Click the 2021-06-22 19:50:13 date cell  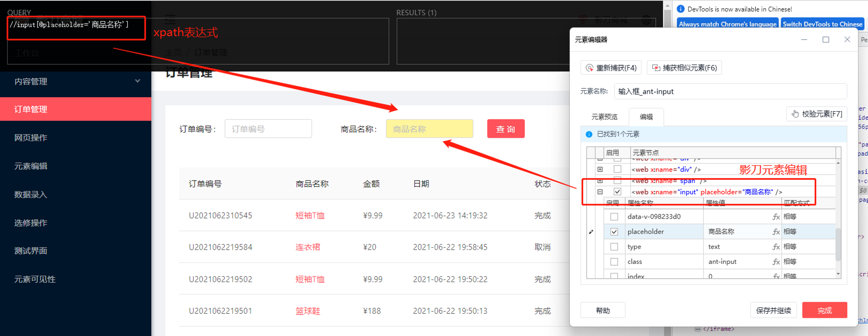[x=450, y=311]
